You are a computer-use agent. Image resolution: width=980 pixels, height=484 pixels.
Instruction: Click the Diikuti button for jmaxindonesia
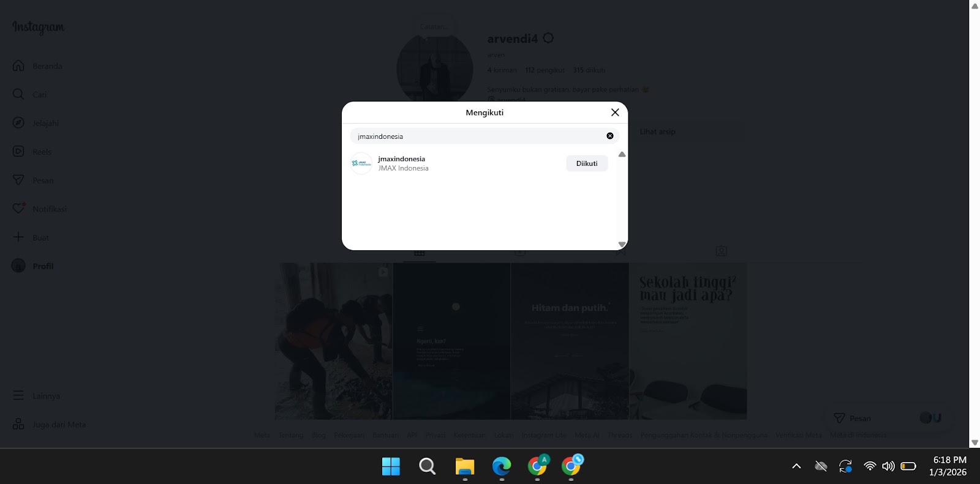(x=586, y=163)
